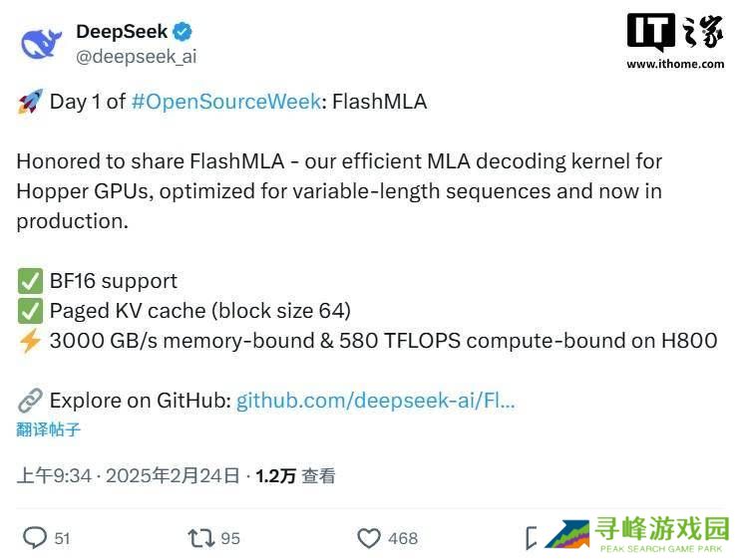Click the DeepSeek display name

[122, 32]
